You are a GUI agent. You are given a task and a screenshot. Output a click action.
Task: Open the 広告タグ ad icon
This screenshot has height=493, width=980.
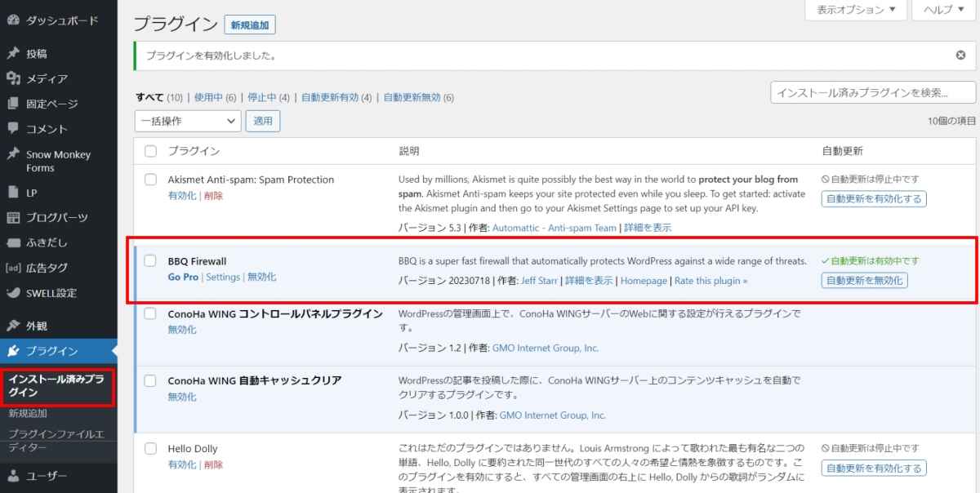point(11,267)
